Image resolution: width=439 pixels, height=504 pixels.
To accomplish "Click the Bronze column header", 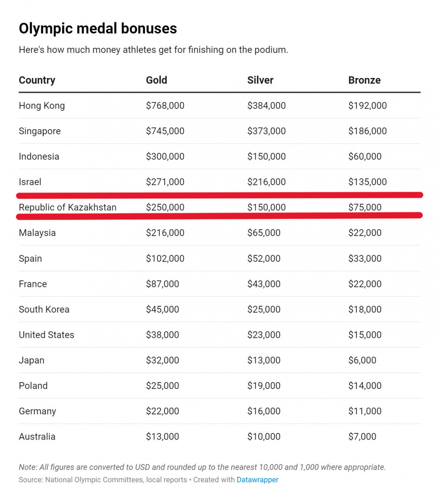I will [364, 80].
